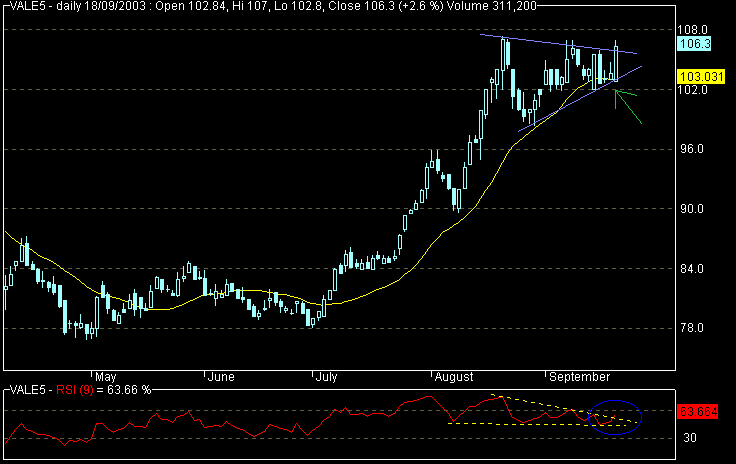This screenshot has width=736, height=464.
Task: Click the RSI (9) indicator label
Action: click(75, 390)
